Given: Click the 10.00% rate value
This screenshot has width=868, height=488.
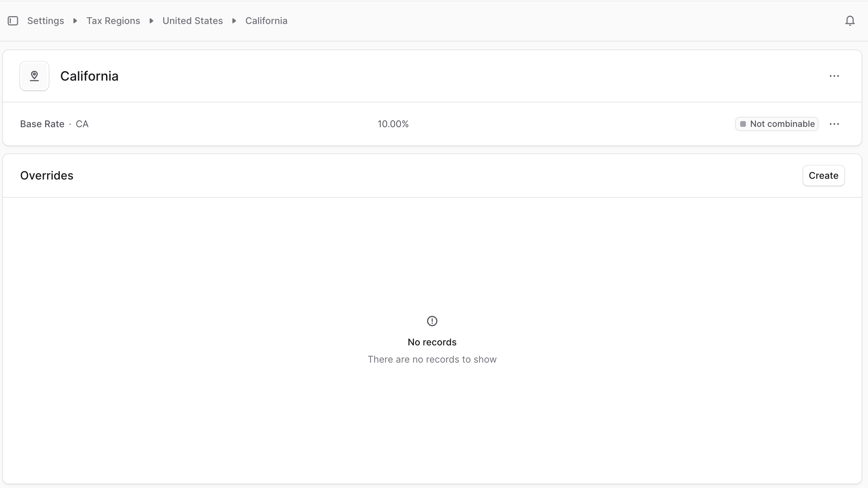Looking at the screenshot, I should coord(393,124).
